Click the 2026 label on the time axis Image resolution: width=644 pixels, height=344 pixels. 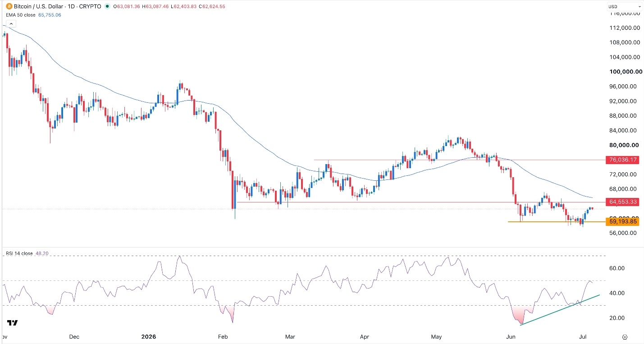pyautogui.click(x=148, y=337)
